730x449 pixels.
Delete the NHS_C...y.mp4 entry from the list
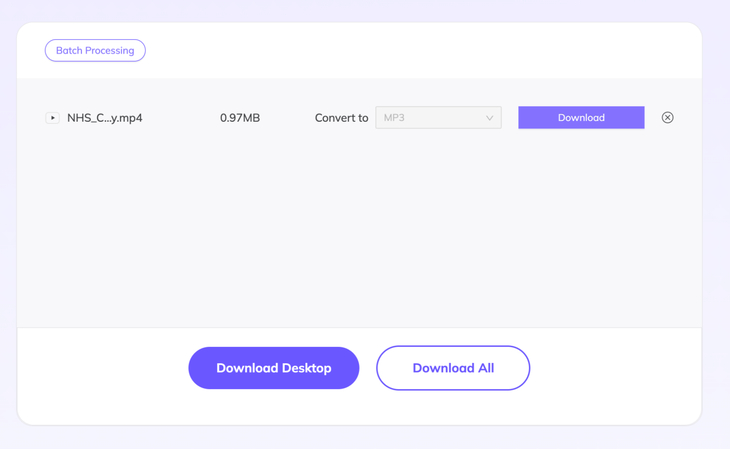(x=667, y=118)
